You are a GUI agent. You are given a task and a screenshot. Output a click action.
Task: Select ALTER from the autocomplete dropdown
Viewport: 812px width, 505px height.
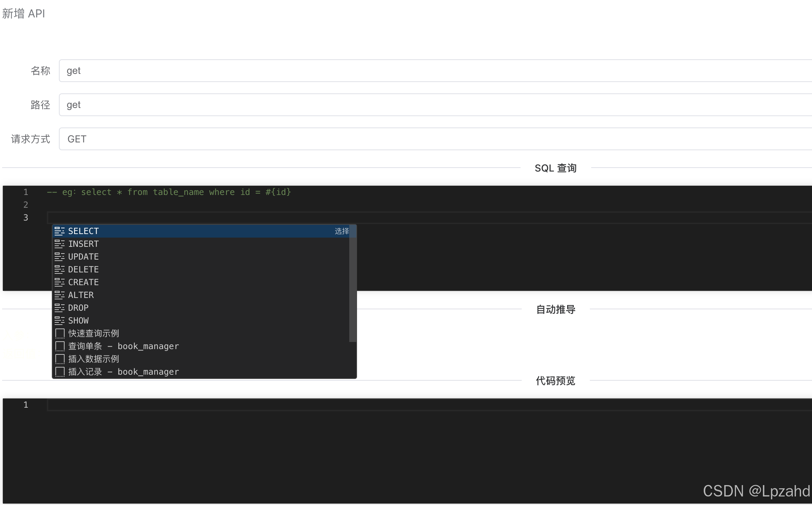click(x=81, y=295)
